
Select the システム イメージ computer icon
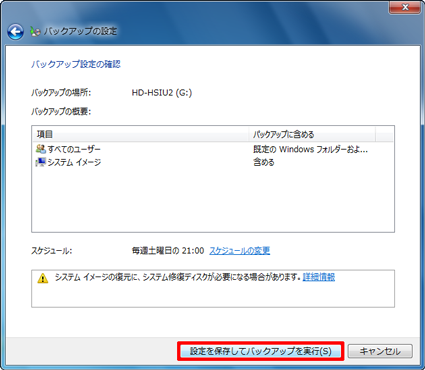pos(41,162)
